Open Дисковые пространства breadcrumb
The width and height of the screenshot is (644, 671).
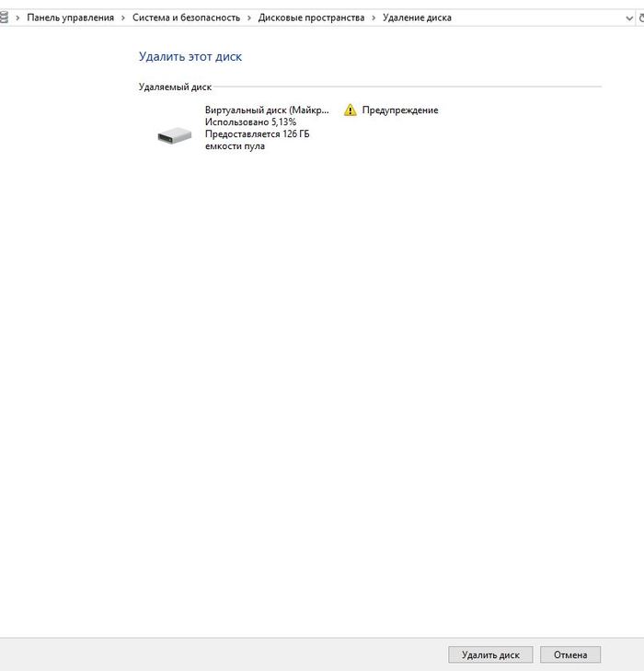(x=311, y=17)
